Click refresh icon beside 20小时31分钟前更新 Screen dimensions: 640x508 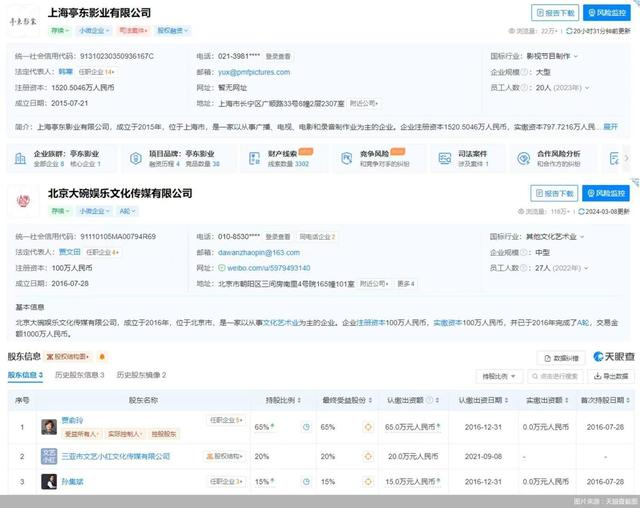[x=569, y=31]
